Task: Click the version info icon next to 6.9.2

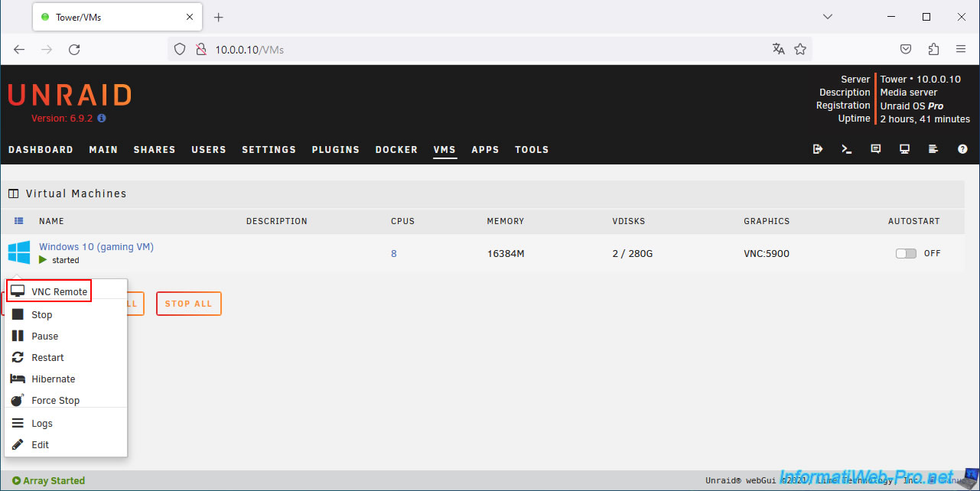Action: 102,119
